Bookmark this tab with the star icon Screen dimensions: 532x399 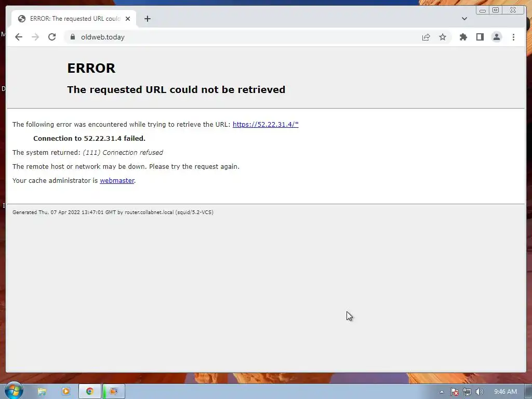pyautogui.click(x=443, y=37)
